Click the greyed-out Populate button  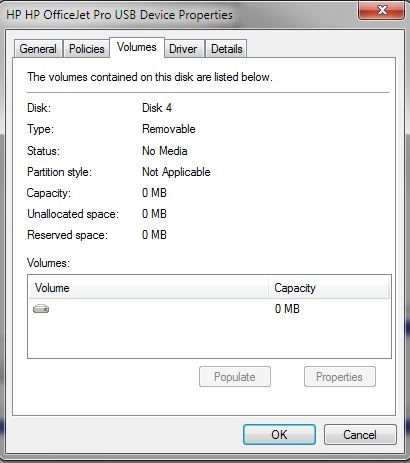pyautogui.click(x=235, y=377)
